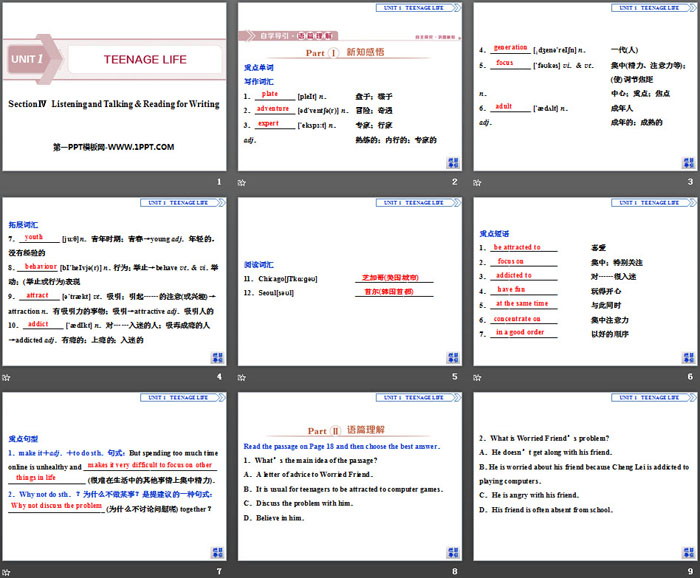Select slide 9 thumbnail about Worried Friend's problem
Screen dimensions: 700x578
tap(585, 476)
